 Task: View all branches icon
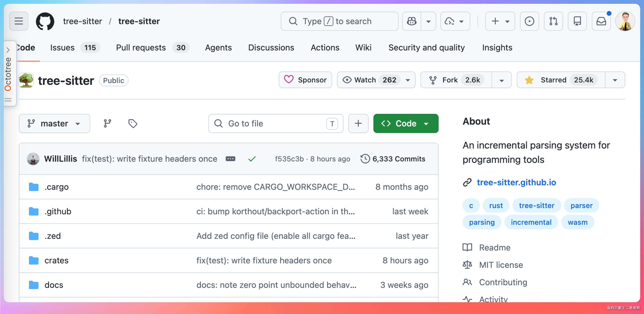(108, 123)
